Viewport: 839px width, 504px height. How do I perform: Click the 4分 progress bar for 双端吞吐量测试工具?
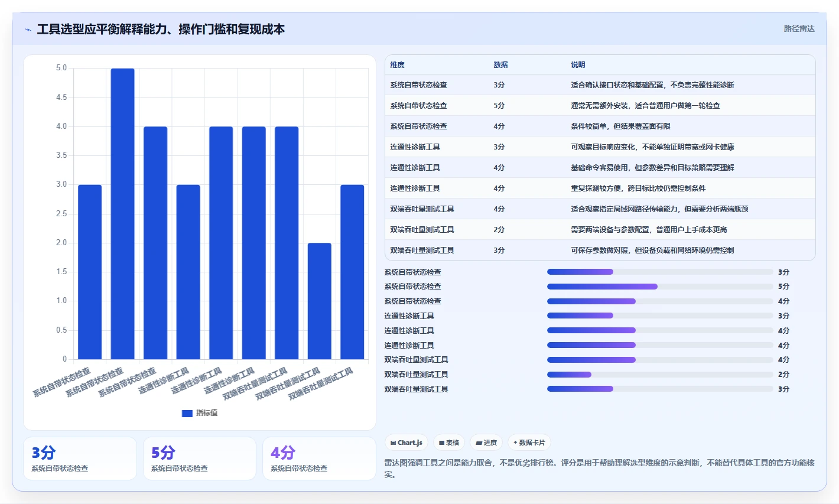660,360
